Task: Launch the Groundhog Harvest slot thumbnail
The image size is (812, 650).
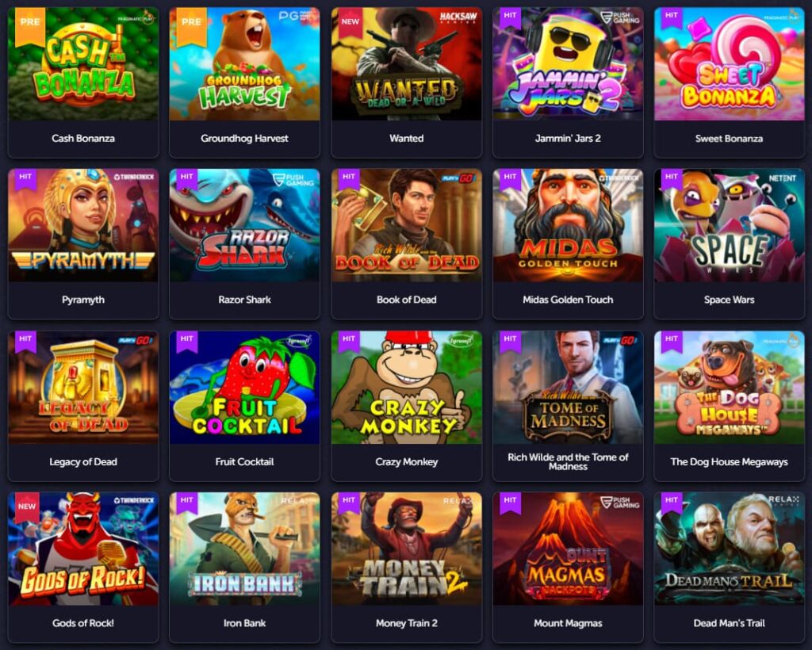Action: click(x=244, y=64)
